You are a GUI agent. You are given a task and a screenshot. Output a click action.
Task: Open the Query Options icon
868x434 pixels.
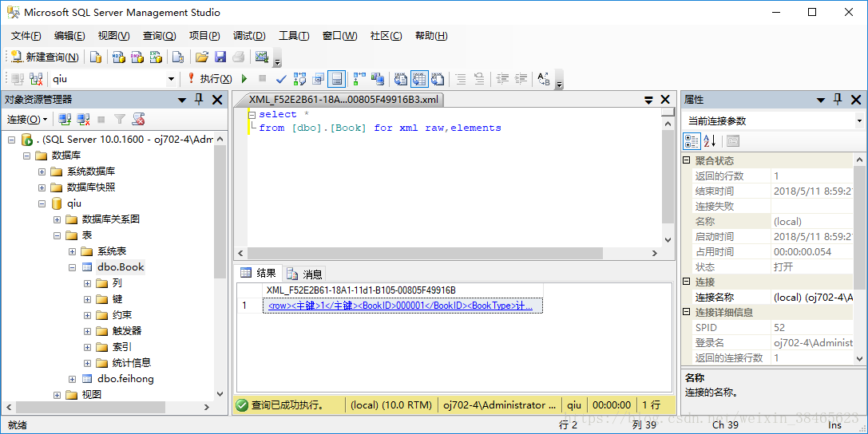(318, 79)
